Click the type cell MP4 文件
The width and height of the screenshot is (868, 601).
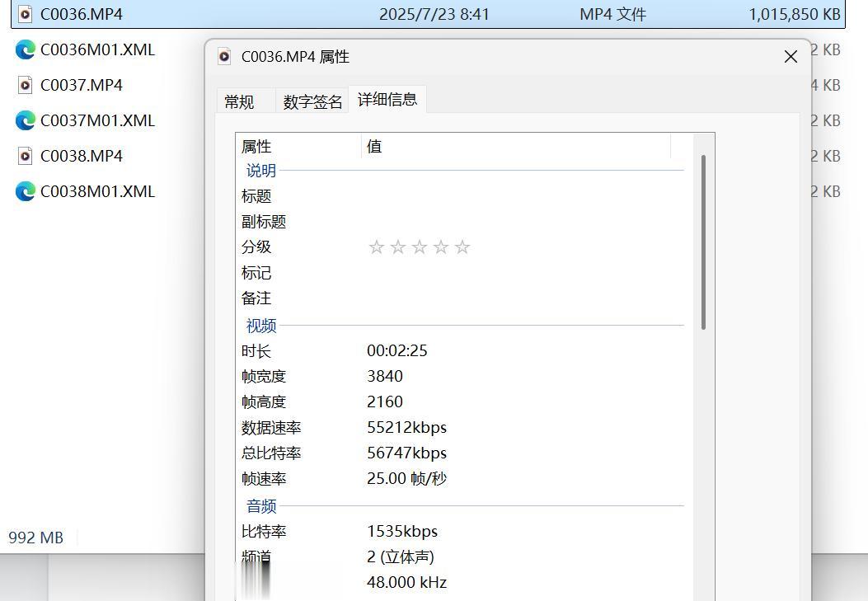coord(612,14)
